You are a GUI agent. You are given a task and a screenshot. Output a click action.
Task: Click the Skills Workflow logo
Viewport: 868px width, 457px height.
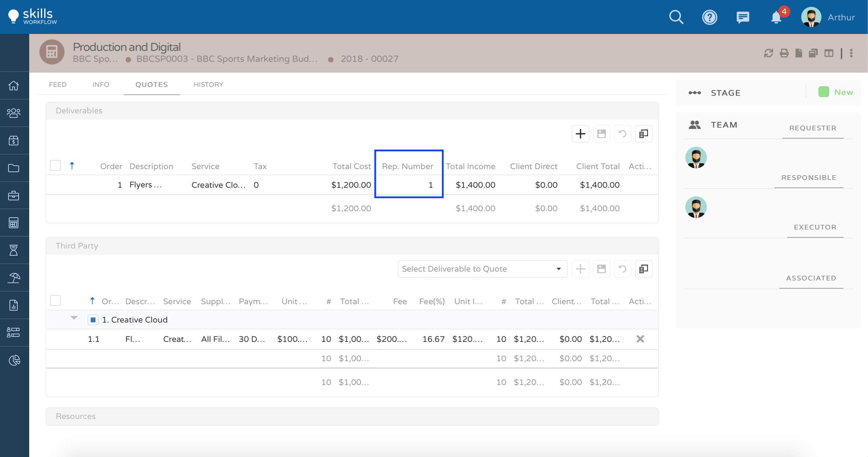tap(33, 16)
